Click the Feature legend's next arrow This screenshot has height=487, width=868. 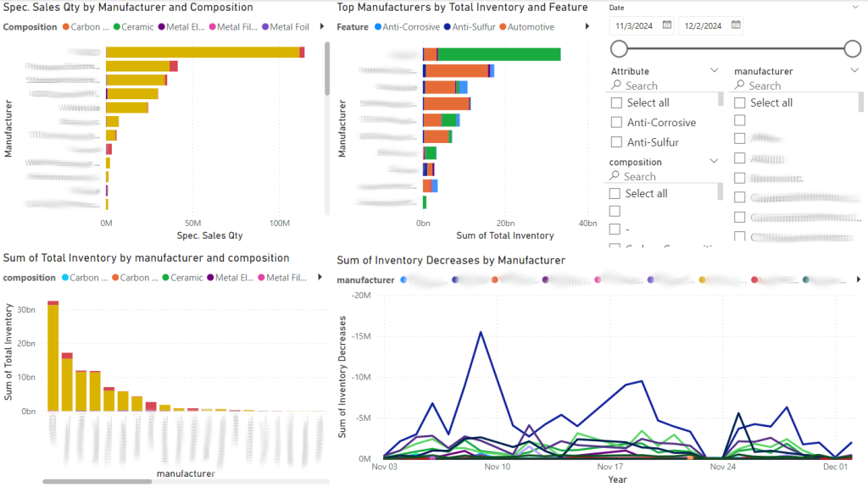click(587, 27)
